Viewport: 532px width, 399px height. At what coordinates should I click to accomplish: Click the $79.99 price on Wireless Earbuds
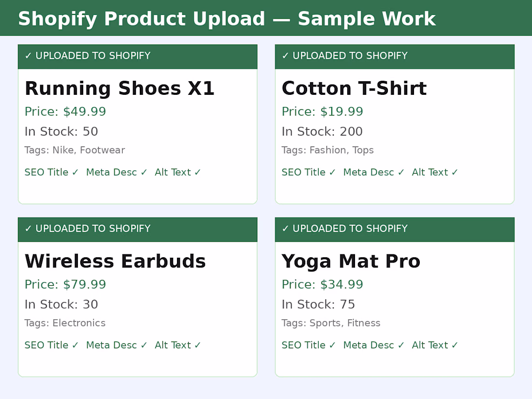tap(65, 284)
